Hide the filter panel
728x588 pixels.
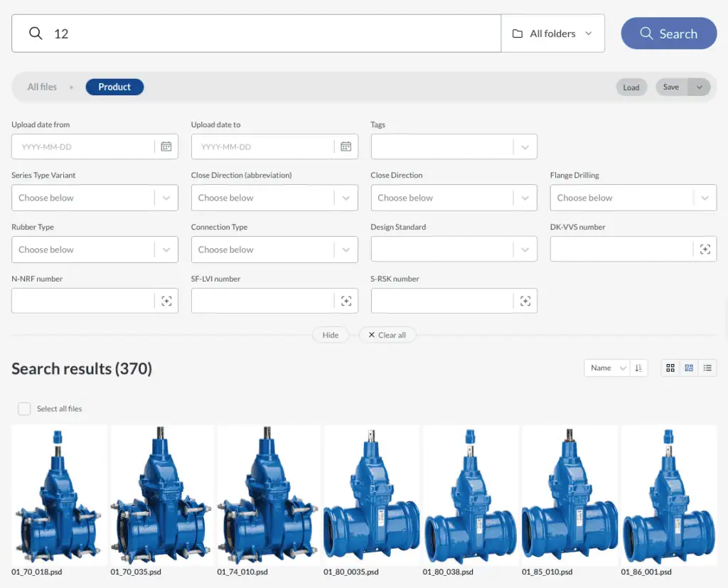[x=331, y=335]
